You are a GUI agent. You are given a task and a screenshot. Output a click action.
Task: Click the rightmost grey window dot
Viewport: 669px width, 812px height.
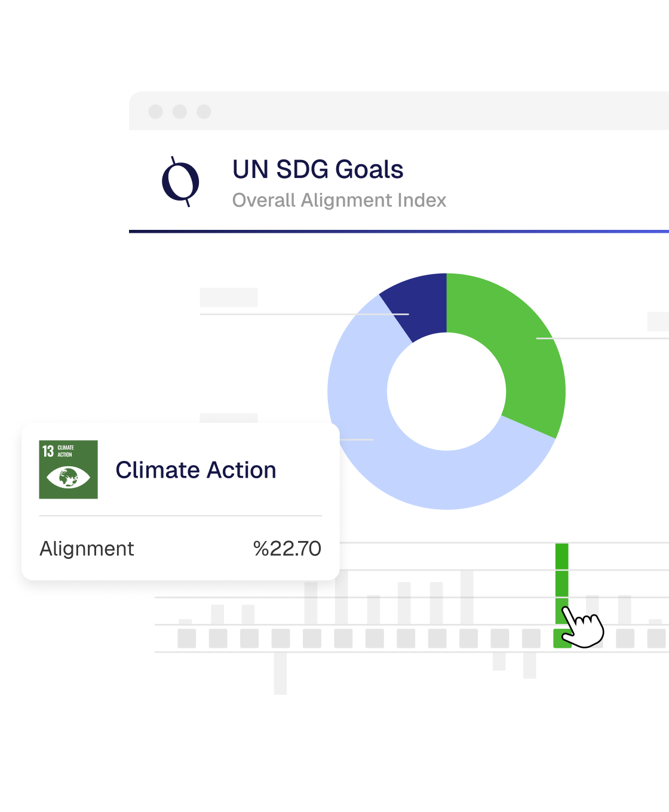[x=204, y=112]
